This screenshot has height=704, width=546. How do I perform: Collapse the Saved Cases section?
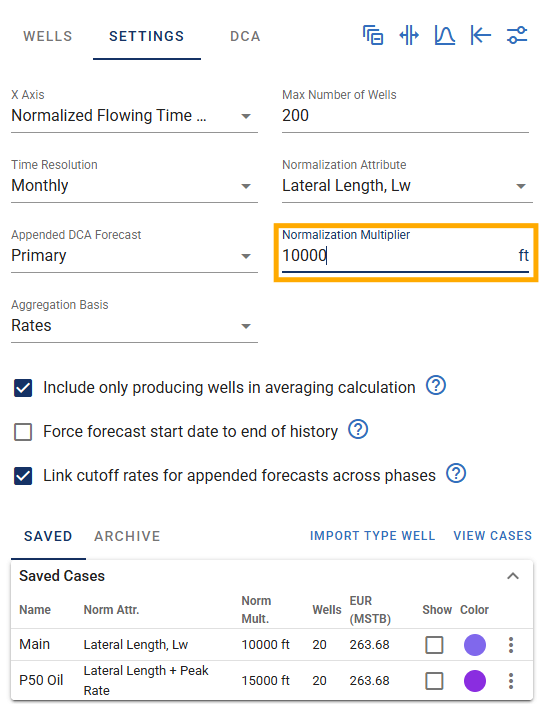(513, 576)
